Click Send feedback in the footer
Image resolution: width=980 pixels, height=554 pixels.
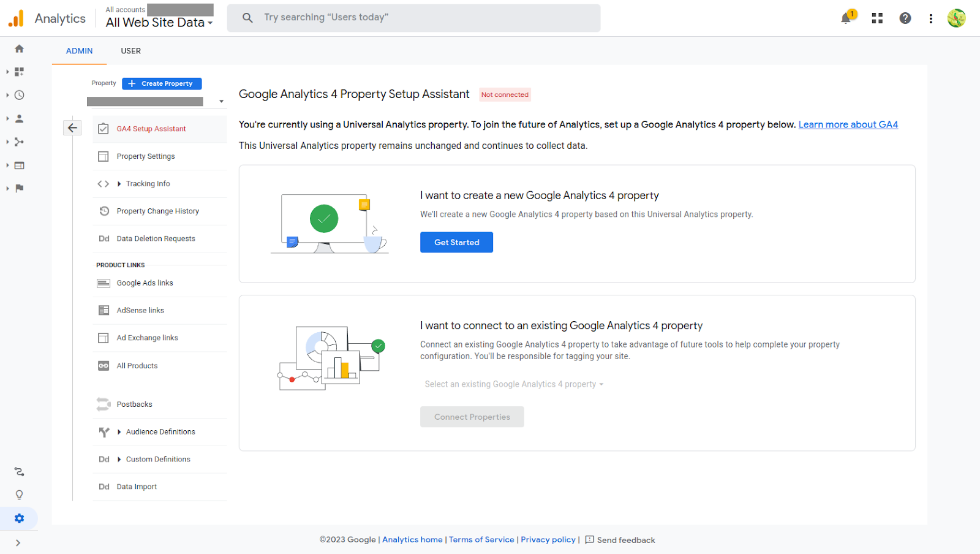620,540
